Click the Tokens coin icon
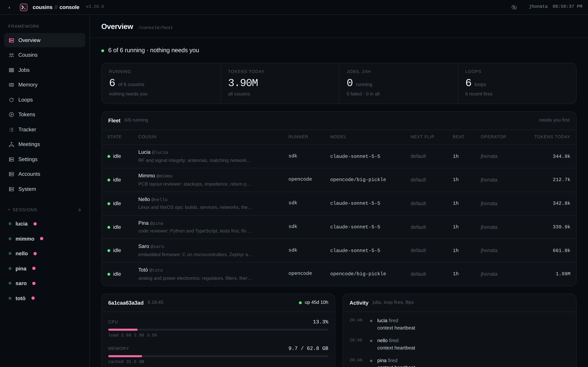The height and width of the screenshot is (367, 588). click(11, 115)
